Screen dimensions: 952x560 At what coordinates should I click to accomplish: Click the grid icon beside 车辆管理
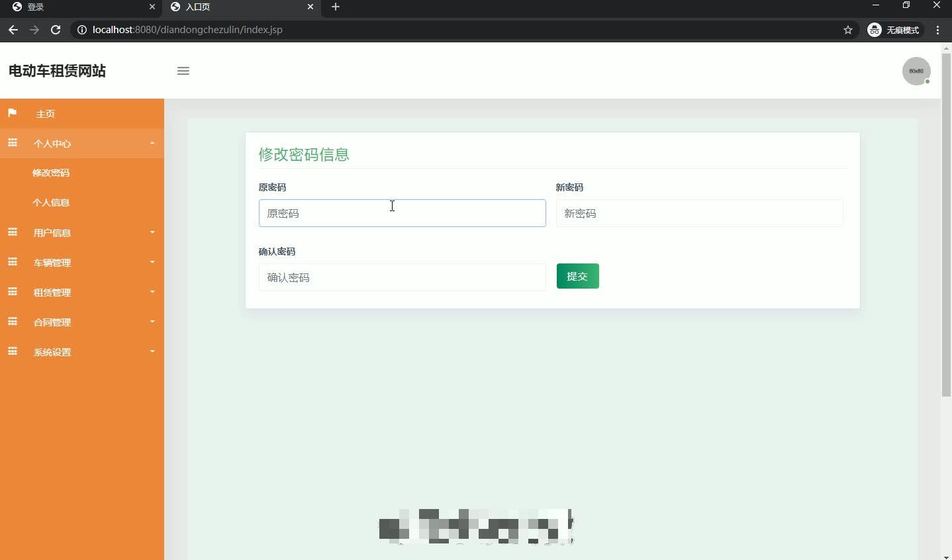click(12, 262)
